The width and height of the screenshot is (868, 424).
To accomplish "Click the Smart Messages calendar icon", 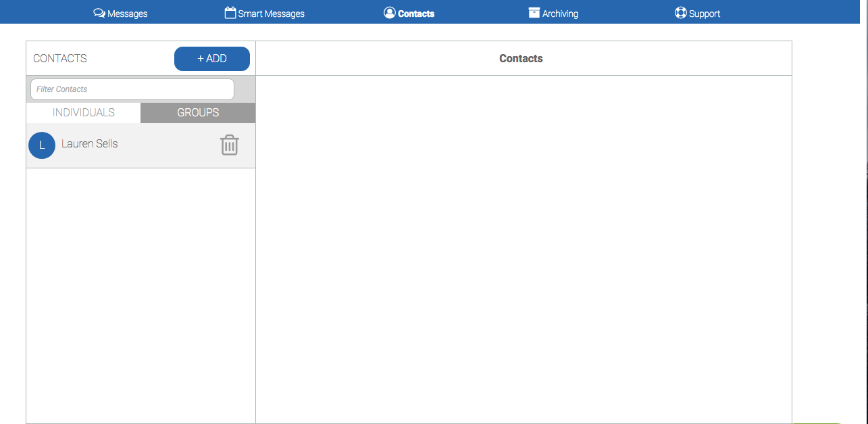I will pyautogui.click(x=230, y=13).
